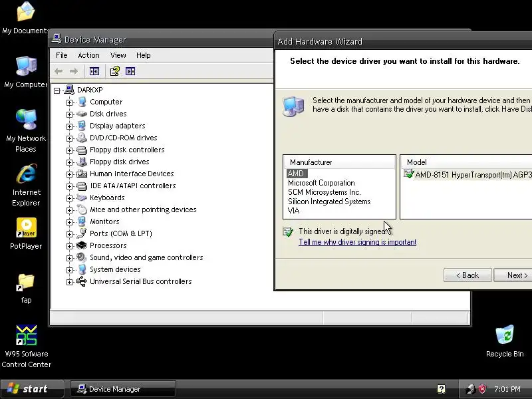Click the Add Hardware Wizard title bar

[403, 41]
